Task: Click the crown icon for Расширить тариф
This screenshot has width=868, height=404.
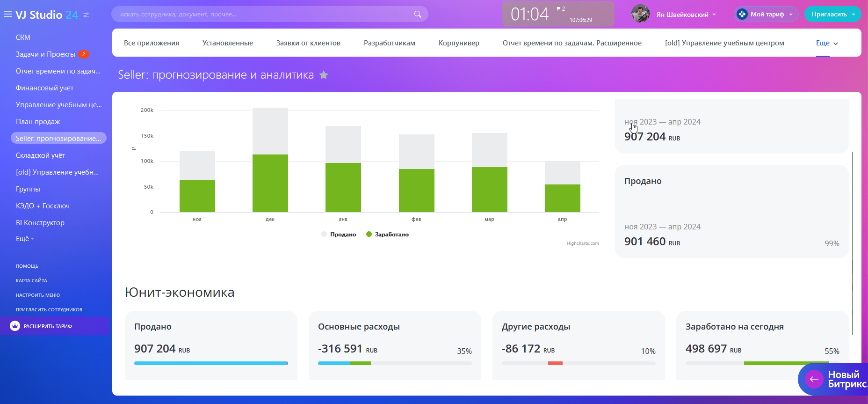Action: click(15, 326)
